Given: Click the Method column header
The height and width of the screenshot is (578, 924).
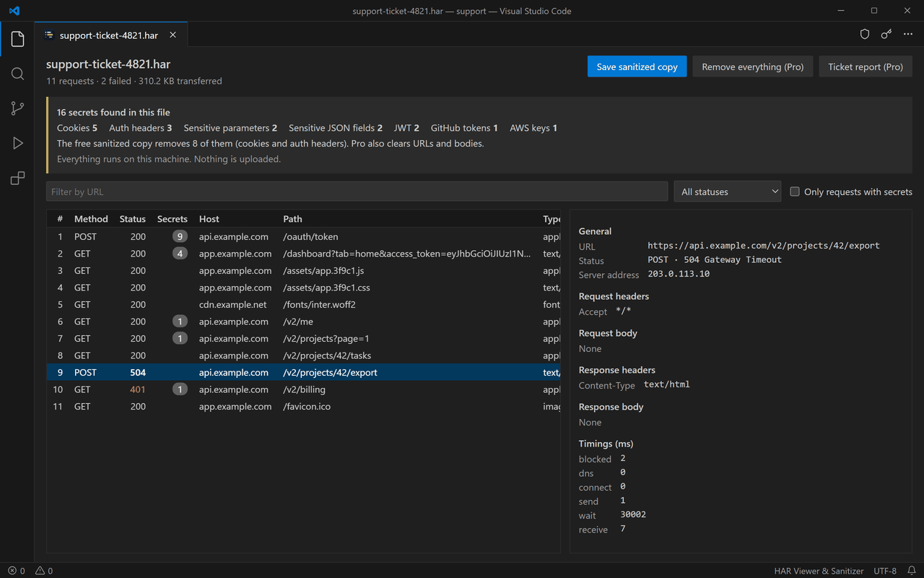Looking at the screenshot, I should click(91, 219).
